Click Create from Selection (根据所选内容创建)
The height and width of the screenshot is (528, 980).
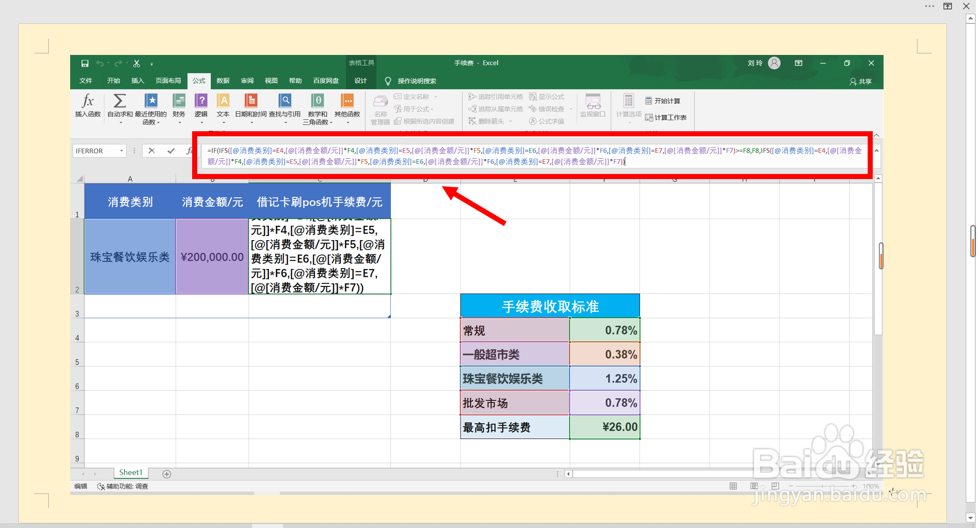click(424, 121)
